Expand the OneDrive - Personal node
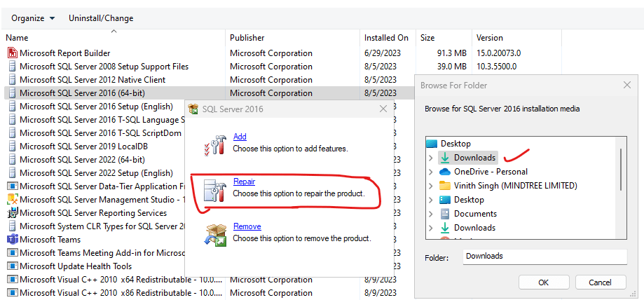Screen dimensions: 644x300 (x=430, y=172)
